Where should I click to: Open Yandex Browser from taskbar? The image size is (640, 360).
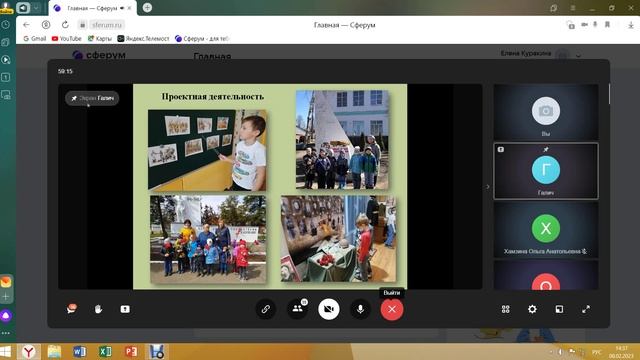click(x=29, y=351)
